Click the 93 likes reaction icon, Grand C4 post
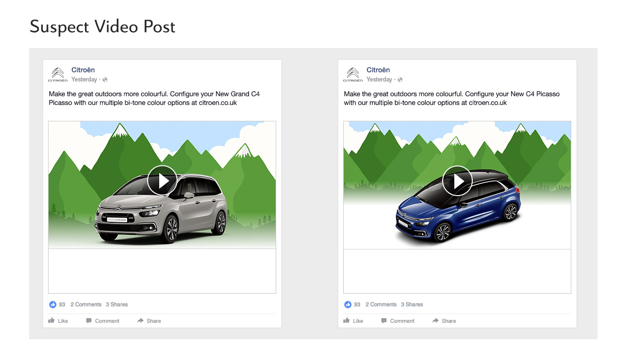Screen dimensions: 631x364 click(x=52, y=304)
